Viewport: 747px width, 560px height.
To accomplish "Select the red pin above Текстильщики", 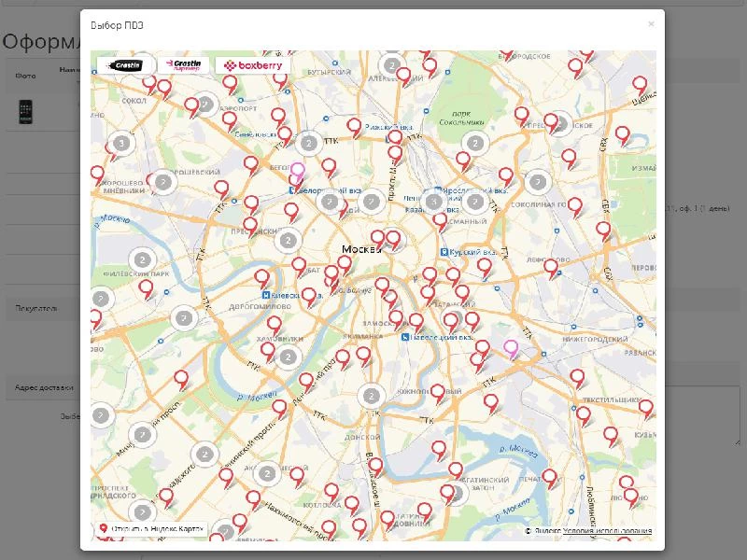I will 577,378.
